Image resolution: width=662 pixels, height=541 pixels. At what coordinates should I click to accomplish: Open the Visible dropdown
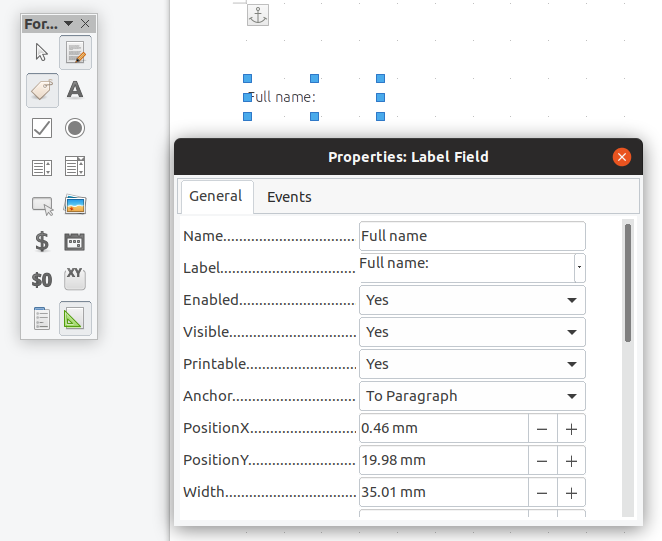click(472, 332)
